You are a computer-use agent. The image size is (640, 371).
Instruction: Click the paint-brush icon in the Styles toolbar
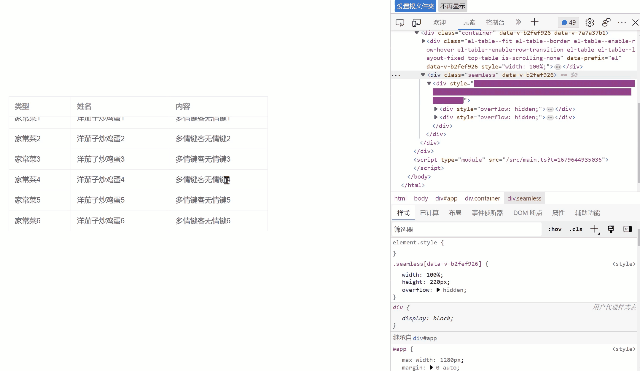click(x=611, y=229)
